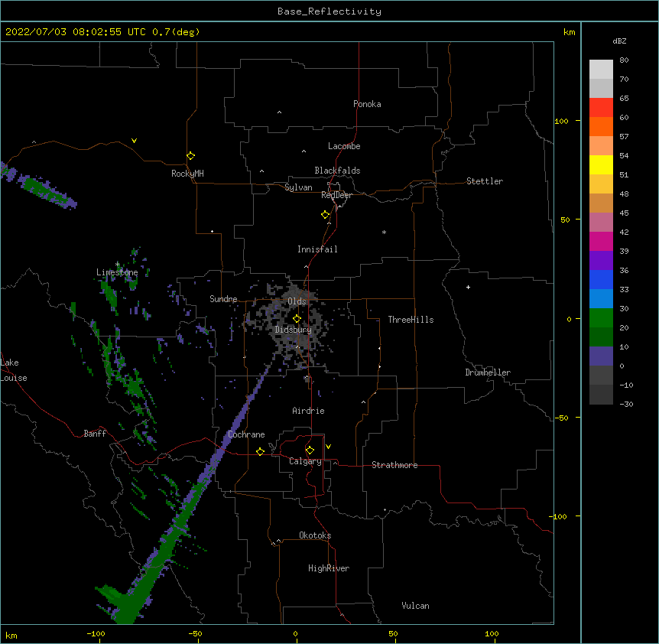Click the Sundre city label

(223, 299)
